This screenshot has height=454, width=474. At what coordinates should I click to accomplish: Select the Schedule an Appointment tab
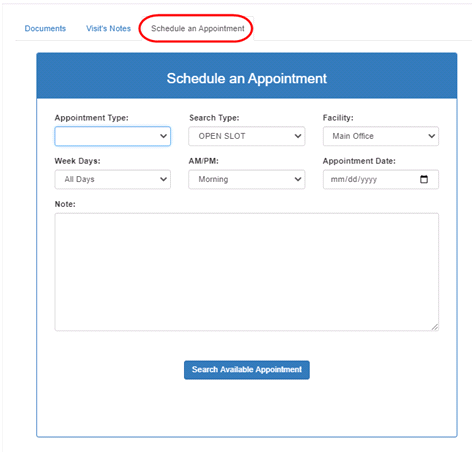[x=198, y=29]
